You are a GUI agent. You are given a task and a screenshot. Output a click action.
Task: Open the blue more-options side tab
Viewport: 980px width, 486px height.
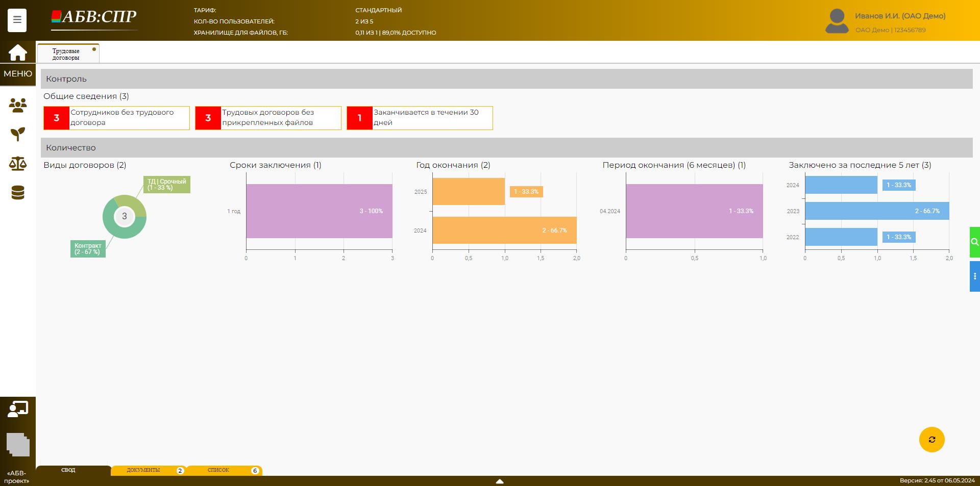[974, 276]
